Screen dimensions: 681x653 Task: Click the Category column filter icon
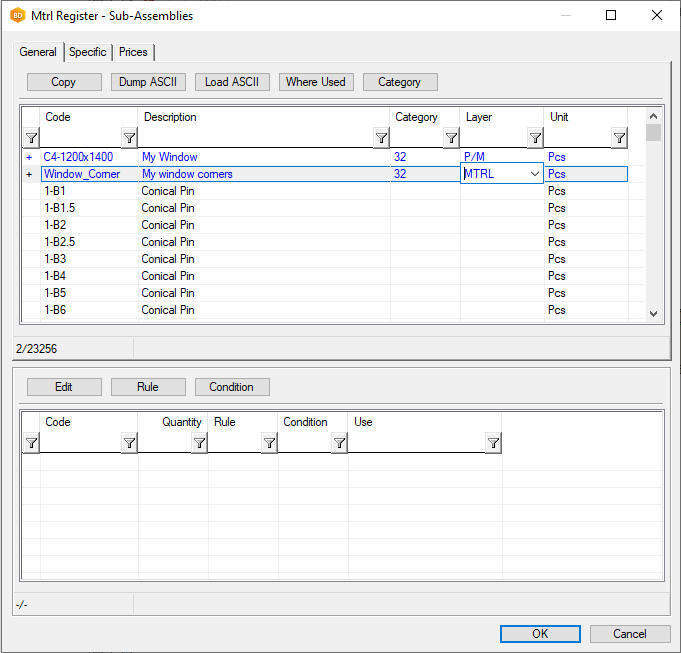click(x=451, y=138)
